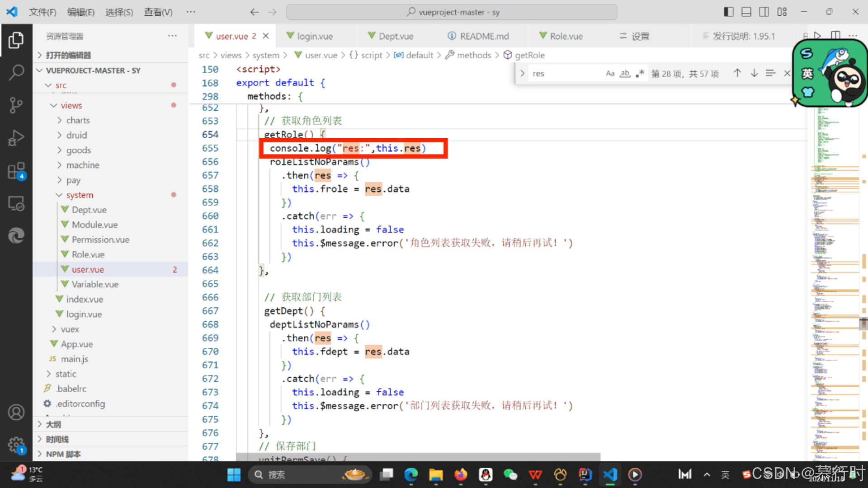
Task: Collapse the system folder
Action: click(80, 195)
